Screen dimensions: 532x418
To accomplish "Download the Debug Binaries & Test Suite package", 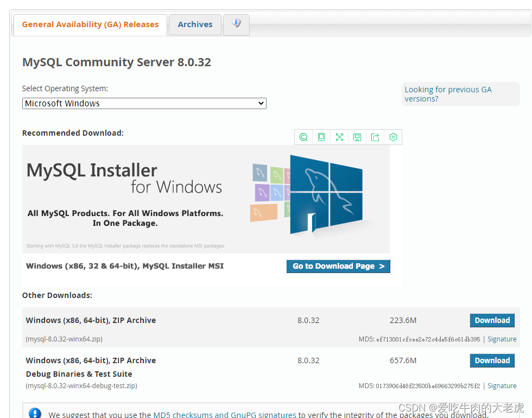I will [492, 360].
